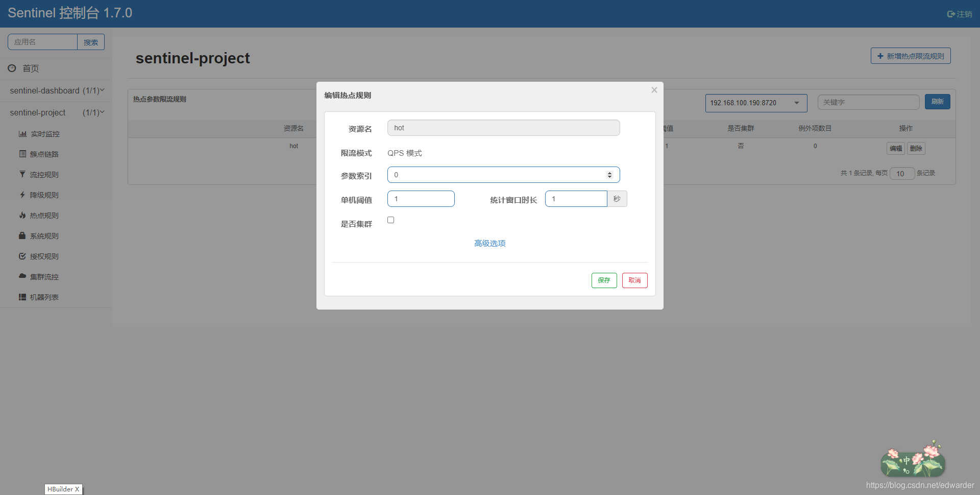
Task: Select 热点规则 in the sidebar
Action: click(x=44, y=215)
